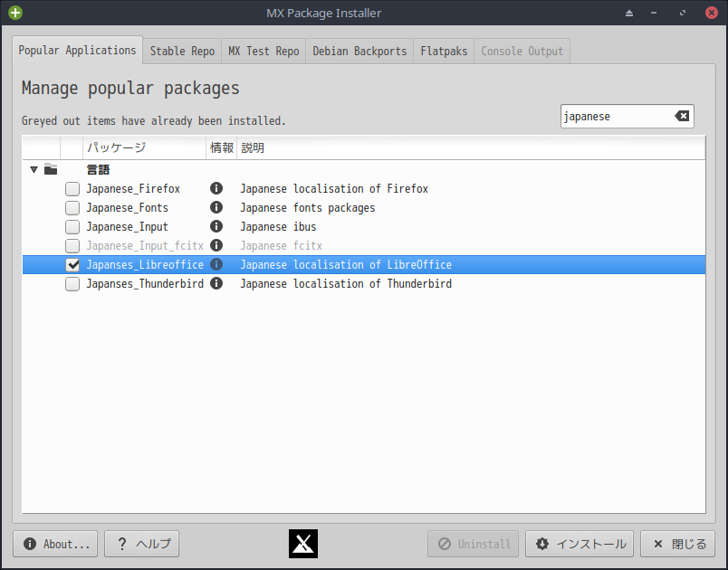This screenshot has height=570, width=728.
Task: Toggle the Japanese_Input_fcitx checkbox
Action: pyautogui.click(x=72, y=246)
